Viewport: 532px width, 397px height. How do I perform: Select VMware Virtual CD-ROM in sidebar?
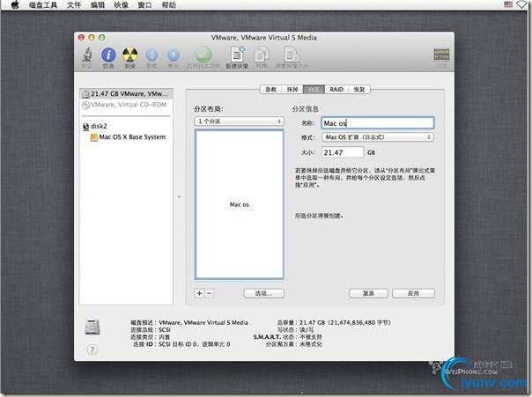point(126,105)
